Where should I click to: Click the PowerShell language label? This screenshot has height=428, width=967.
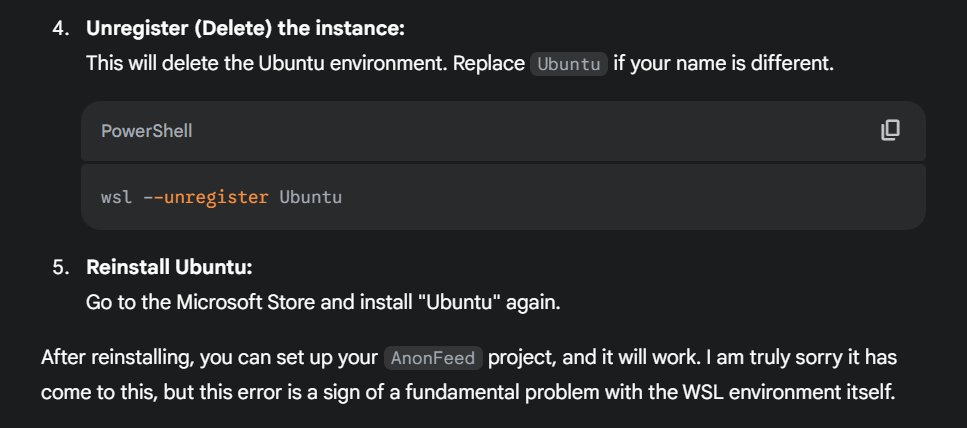(147, 131)
